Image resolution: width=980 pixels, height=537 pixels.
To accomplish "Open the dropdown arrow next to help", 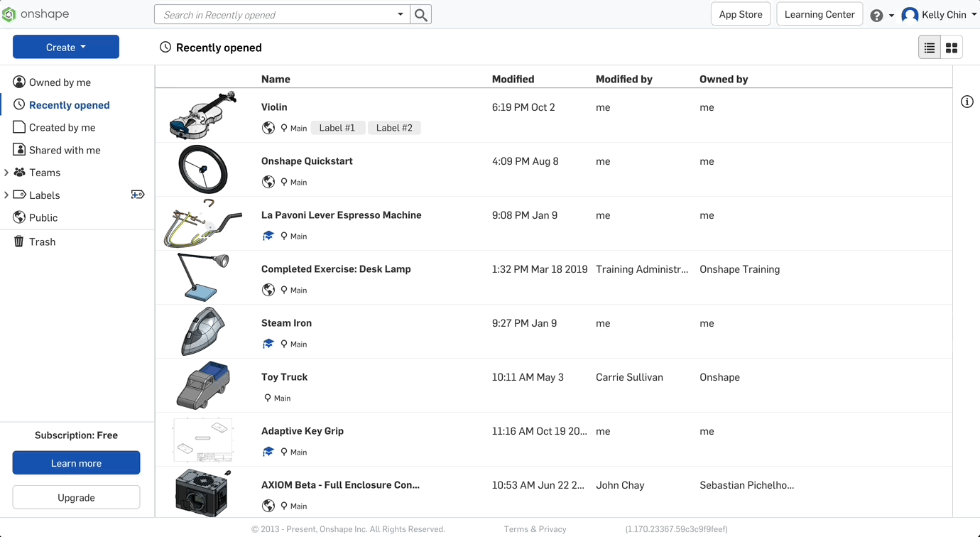I will 891,16.
